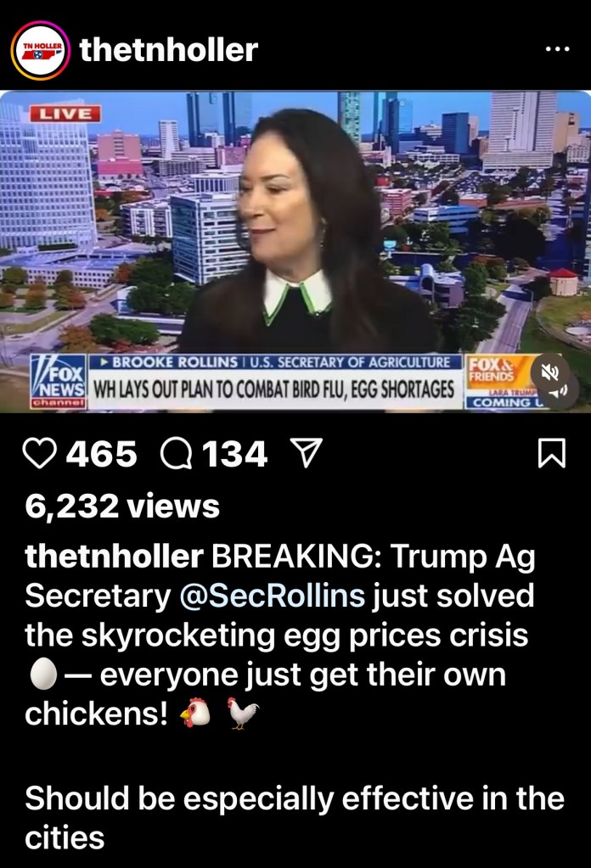This screenshot has width=591, height=868.
Task: Open the @SecRollins mention link
Action: click(273, 596)
